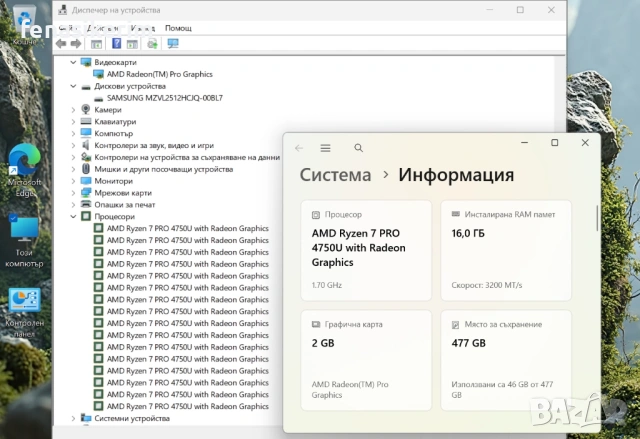This screenshot has height=439, width=640.
Task: Click the Settings window vertical scrollbar
Action: [596, 218]
